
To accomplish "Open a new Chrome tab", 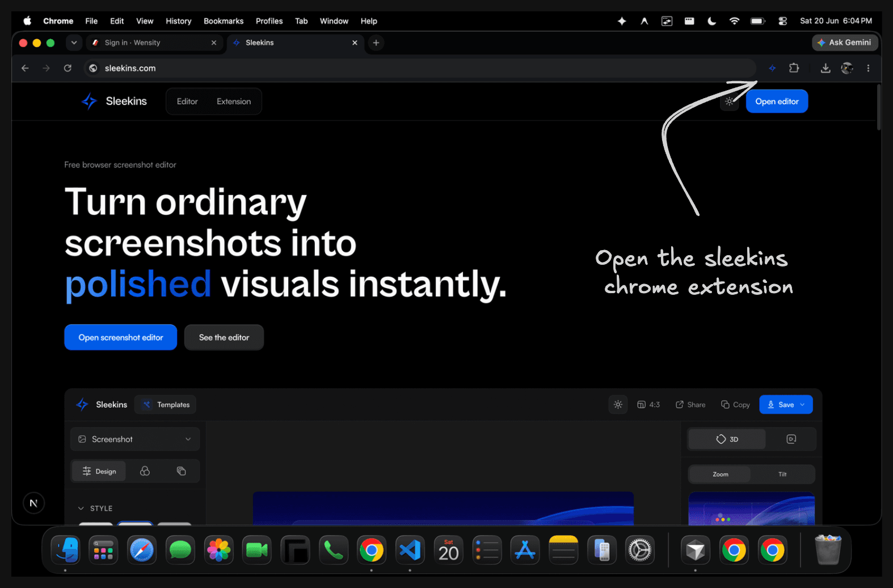I will (x=376, y=43).
